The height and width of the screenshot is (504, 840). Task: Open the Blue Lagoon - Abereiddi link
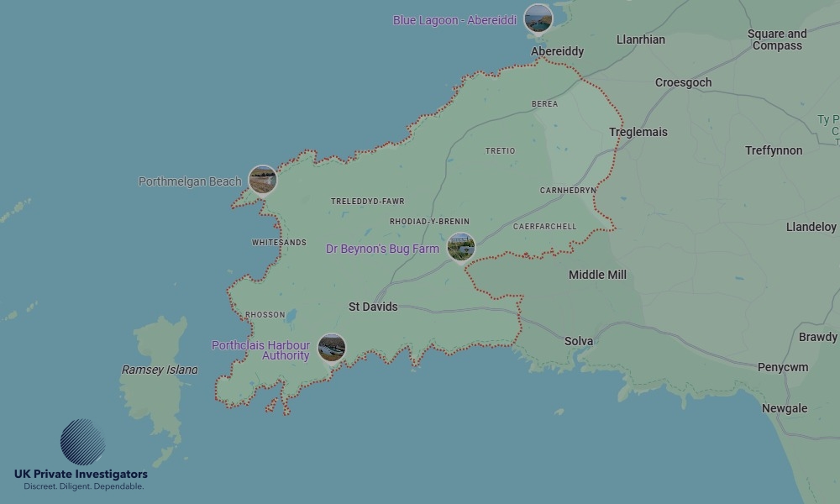(x=454, y=18)
